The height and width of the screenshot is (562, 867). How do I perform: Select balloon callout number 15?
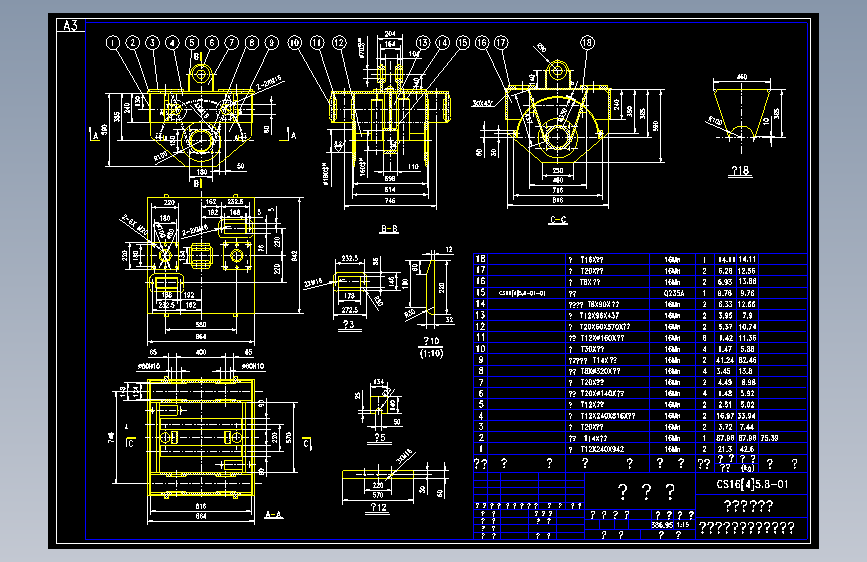[x=462, y=43]
